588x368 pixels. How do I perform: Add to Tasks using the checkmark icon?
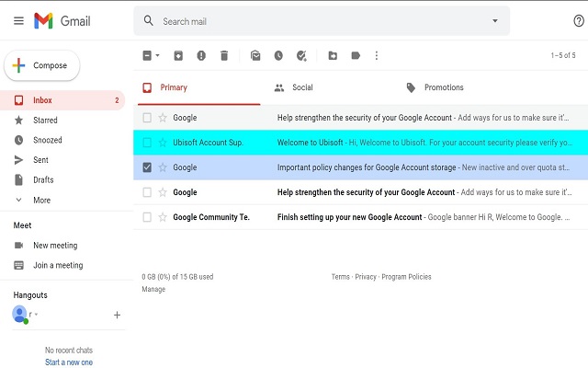click(x=301, y=55)
